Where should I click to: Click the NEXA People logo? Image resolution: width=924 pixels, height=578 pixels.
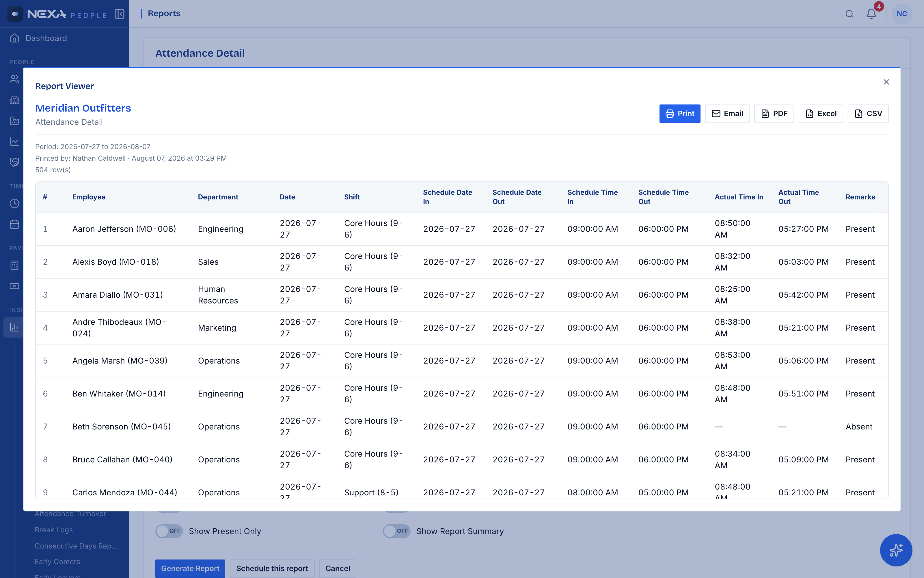57,14
